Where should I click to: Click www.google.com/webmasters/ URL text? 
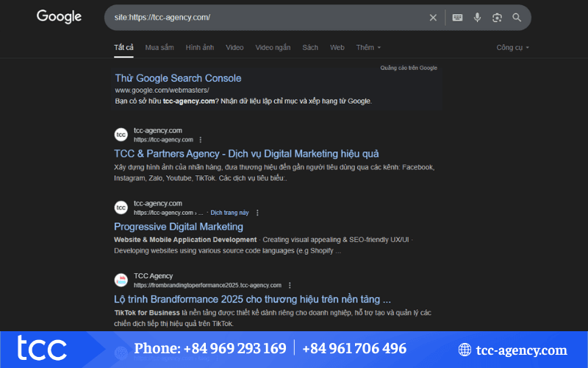tap(162, 90)
